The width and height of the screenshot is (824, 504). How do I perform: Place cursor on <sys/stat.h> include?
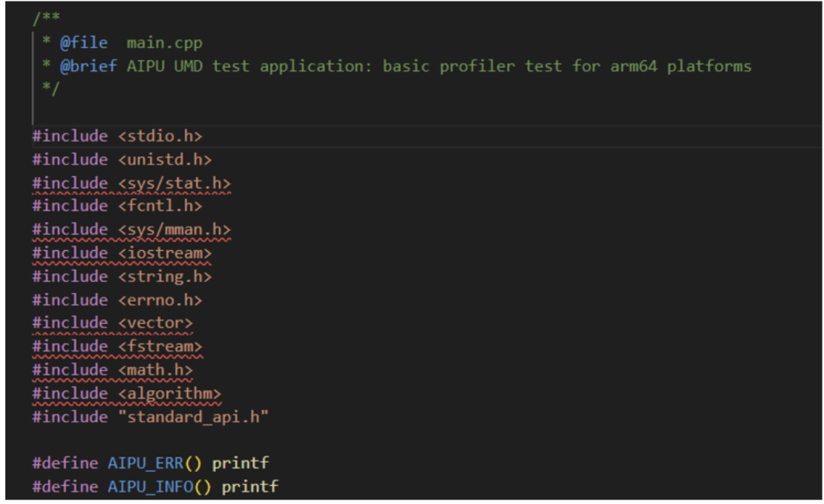(131, 183)
